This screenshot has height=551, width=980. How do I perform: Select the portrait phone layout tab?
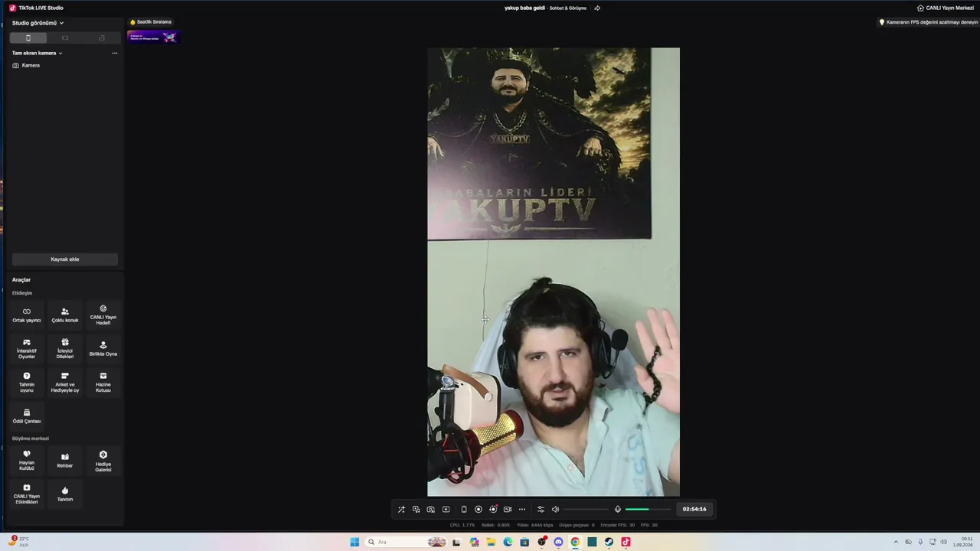(x=28, y=37)
